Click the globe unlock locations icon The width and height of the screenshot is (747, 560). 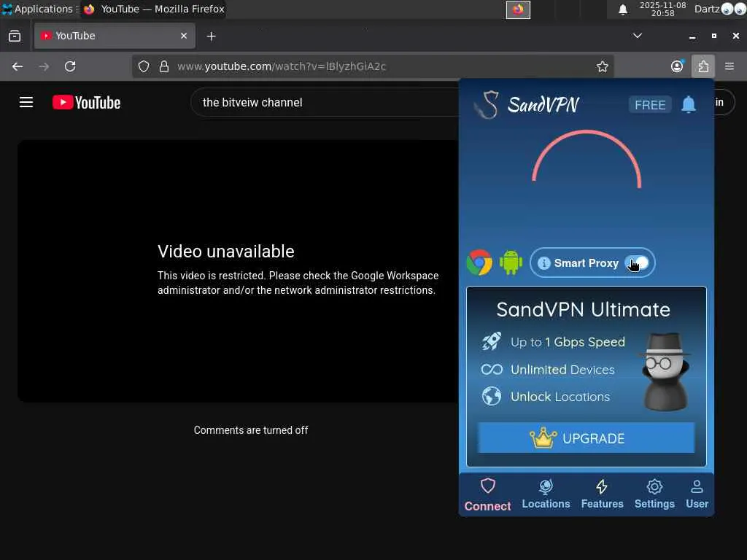491,396
